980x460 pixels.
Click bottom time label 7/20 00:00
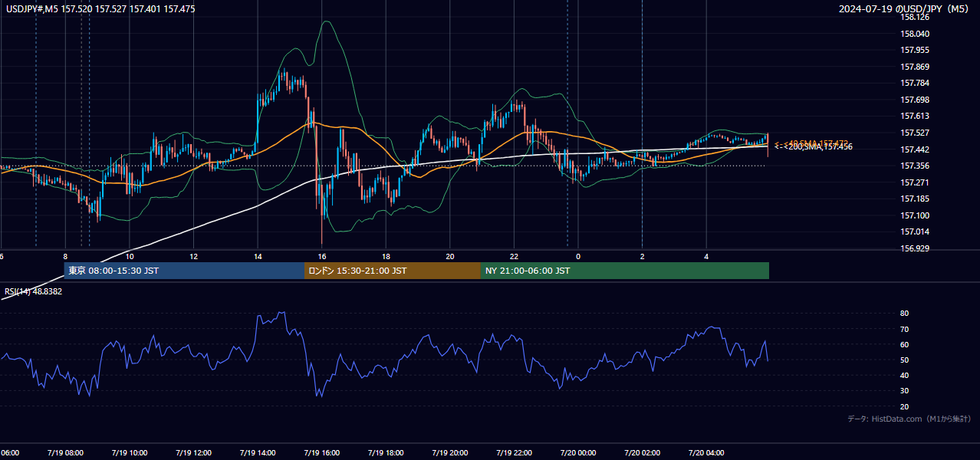point(577,453)
